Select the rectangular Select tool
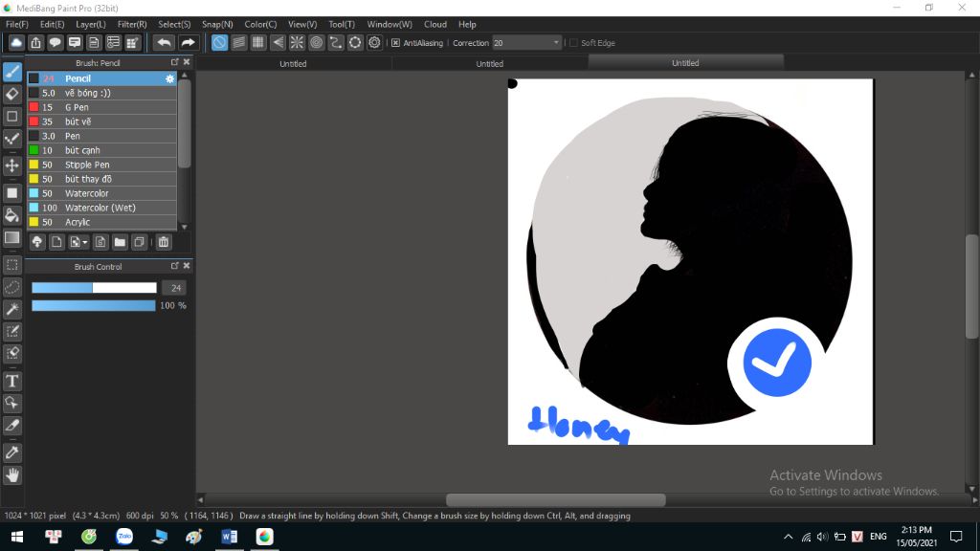Viewport: 980px width, 551px height. click(x=11, y=265)
